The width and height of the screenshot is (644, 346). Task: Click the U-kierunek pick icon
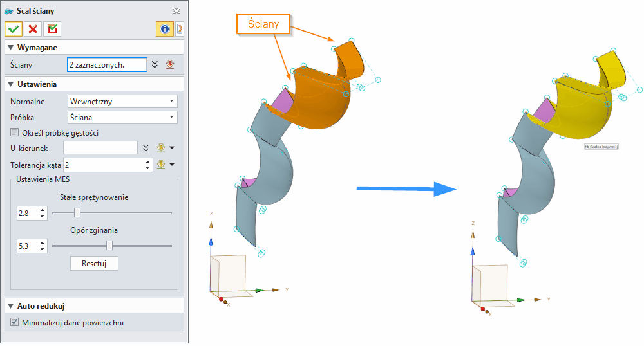161,148
